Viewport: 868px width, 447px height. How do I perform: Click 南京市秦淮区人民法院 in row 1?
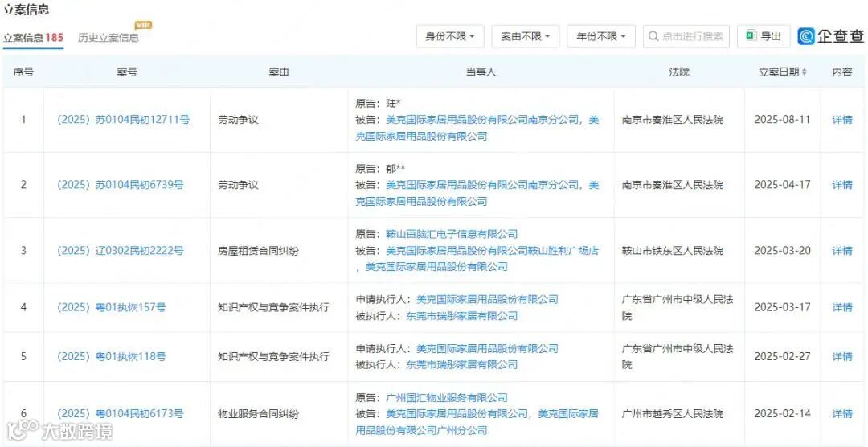coord(672,119)
